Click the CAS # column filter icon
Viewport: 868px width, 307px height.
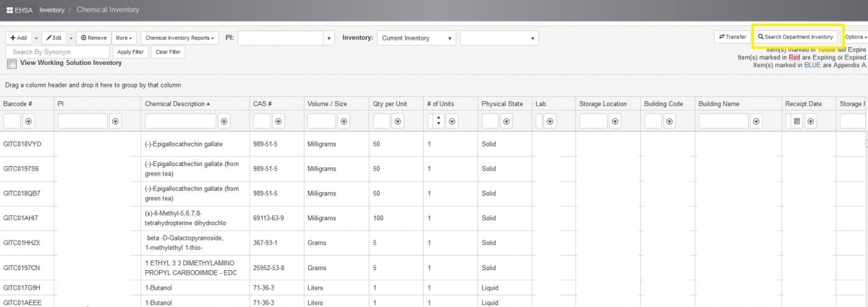tap(278, 121)
